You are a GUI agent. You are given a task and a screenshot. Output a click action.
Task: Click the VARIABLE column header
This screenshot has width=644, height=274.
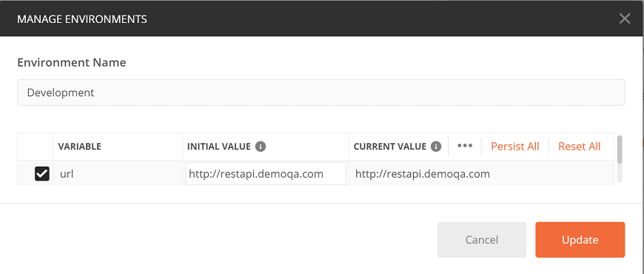pyautogui.click(x=80, y=146)
